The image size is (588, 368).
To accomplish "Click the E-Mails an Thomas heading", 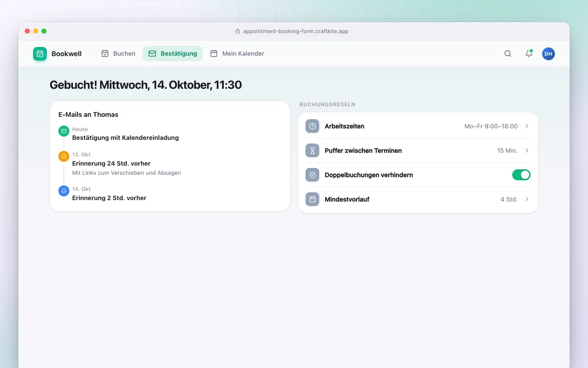I will (88, 115).
